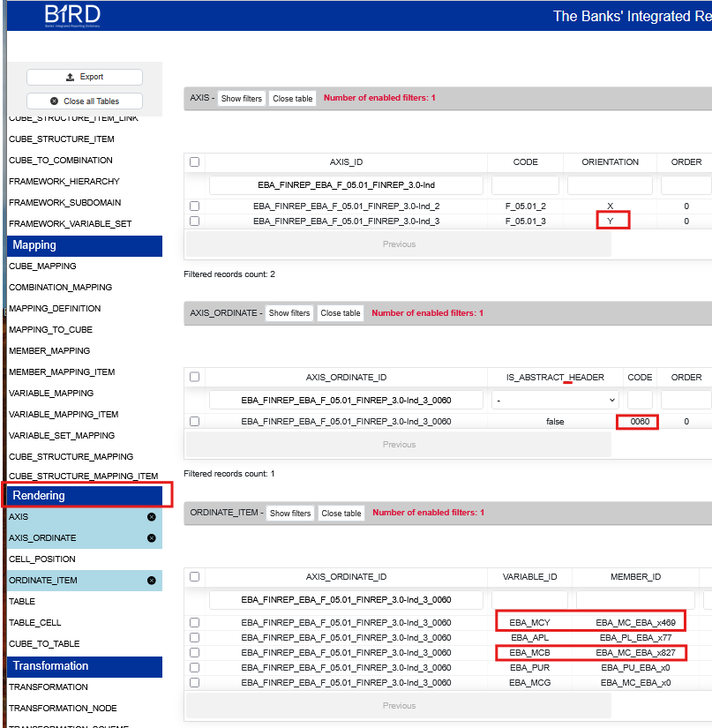Screen dimensions: 712x728
Task: Open MEMBER_MAPPING table in sidebar
Action: coord(49,351)
